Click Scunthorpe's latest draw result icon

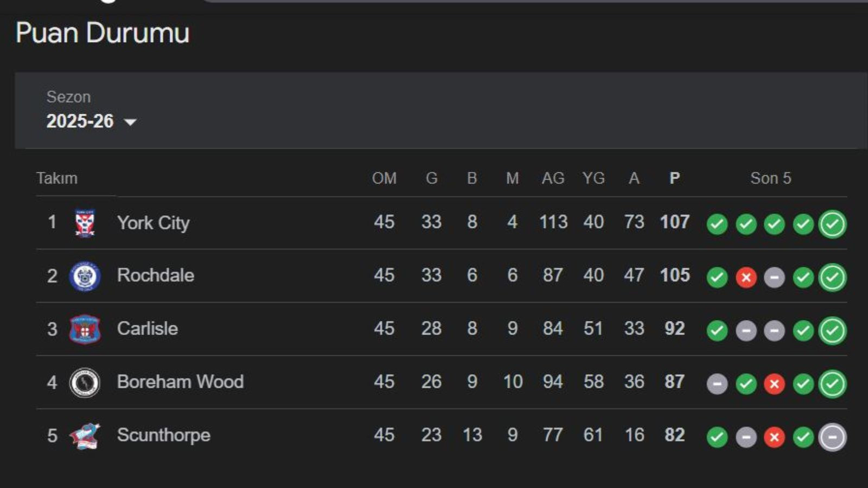tap(832, 436)
